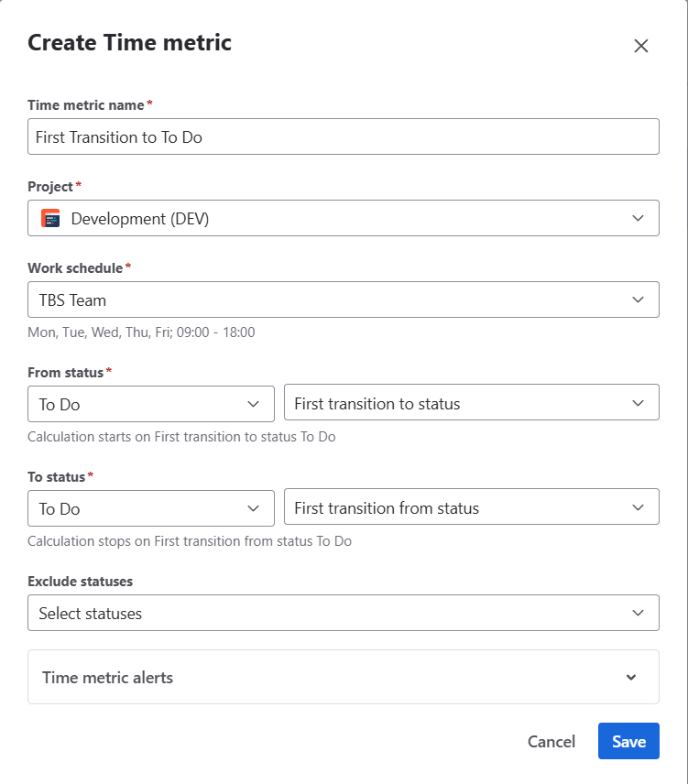Close the Create Time metric dialog
The image size is (688, 784).
pyautogui.click(x=641, y=46)
